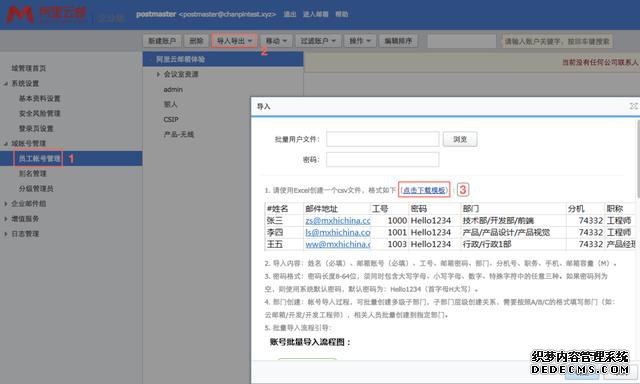Click the ww@mxhichina email link
Viewport: 640px width, 384px height.
(338, 244)
